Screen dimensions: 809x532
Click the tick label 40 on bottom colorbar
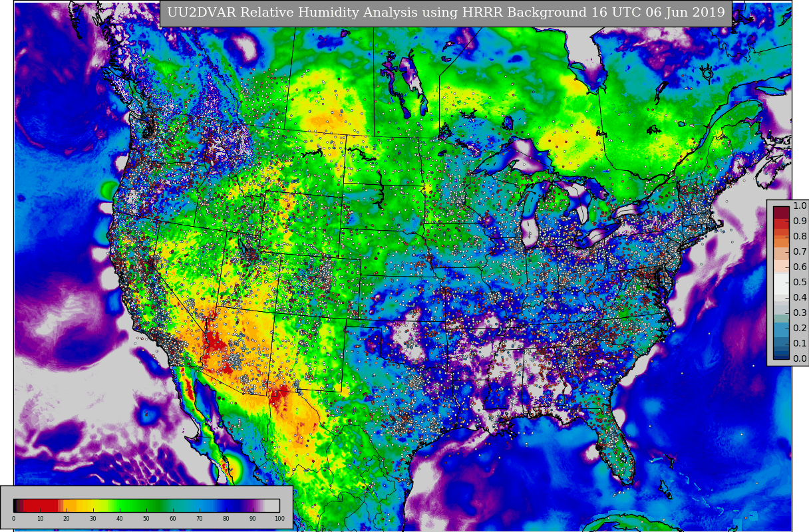(120, 519)
